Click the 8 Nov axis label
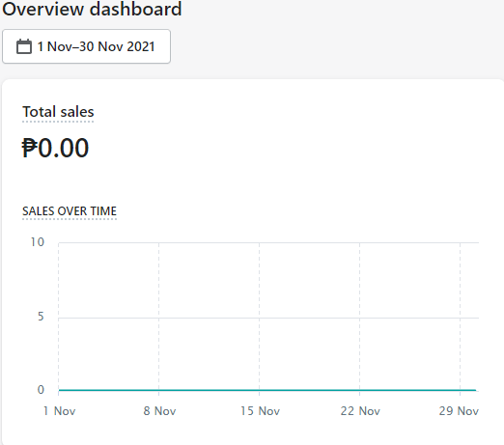 pyautogui.click(x=159, y=411)
